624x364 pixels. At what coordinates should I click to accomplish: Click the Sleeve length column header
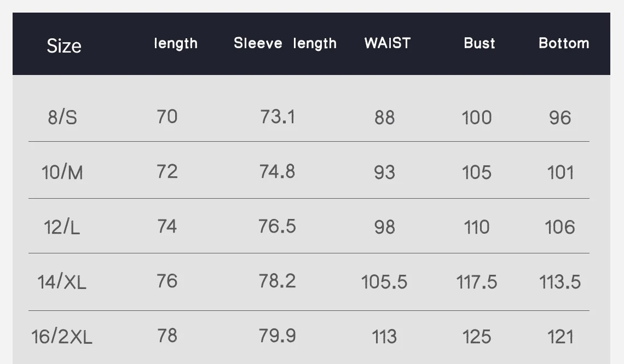[285, 43]
